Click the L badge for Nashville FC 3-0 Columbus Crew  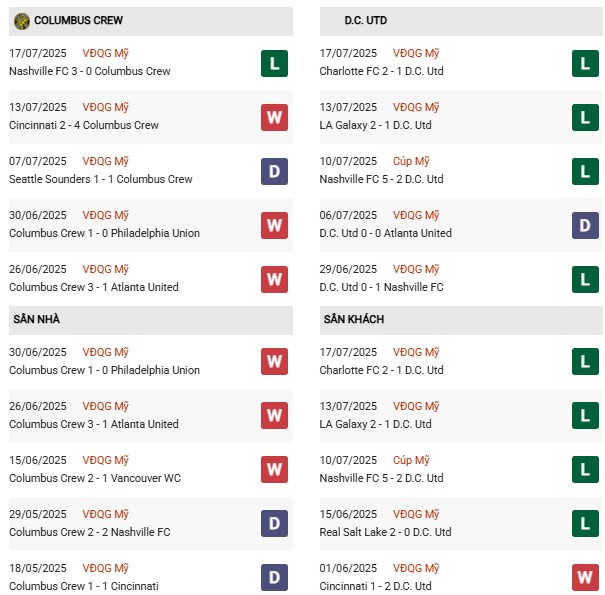coord(274,63)
